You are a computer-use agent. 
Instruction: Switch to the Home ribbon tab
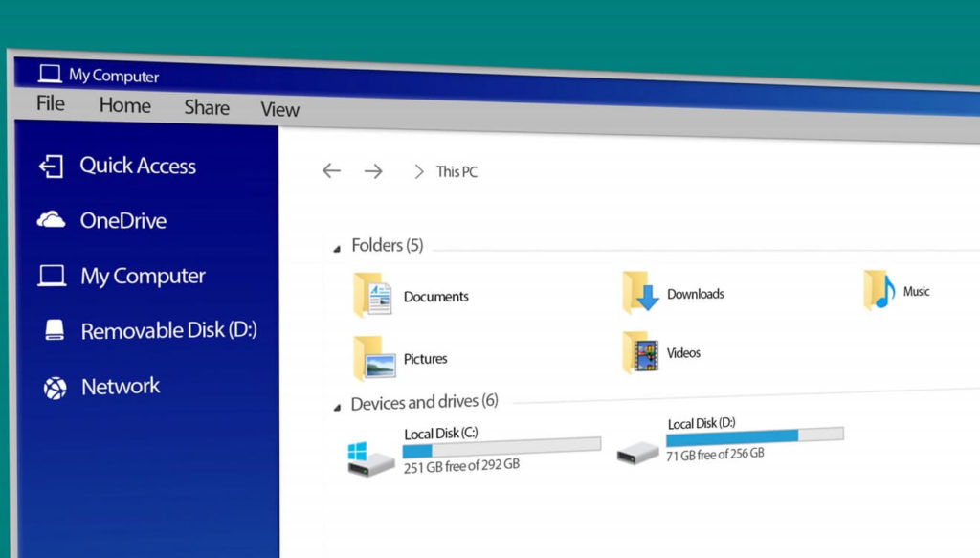[x=124, y=105]
